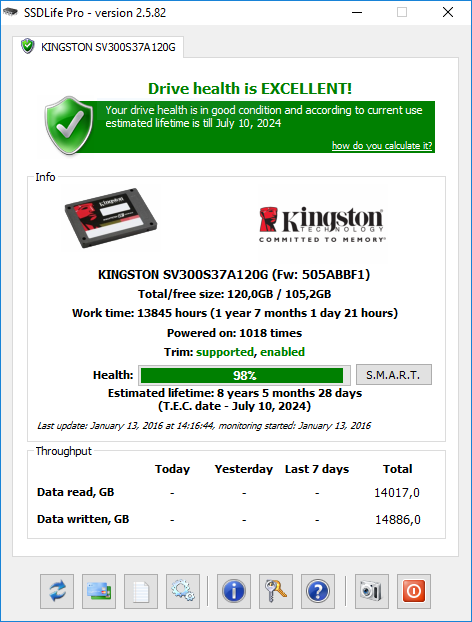Select the KINGSTON SV300S37A120G tab
Image resolution: width=472 pixels, height=622 pixels.
click(98, 47)
